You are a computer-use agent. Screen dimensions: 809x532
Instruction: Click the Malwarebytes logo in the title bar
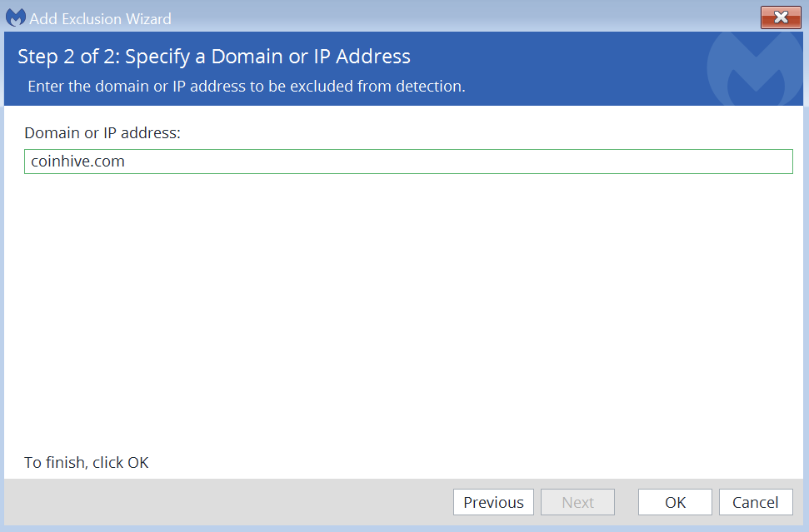pos(16,17)
